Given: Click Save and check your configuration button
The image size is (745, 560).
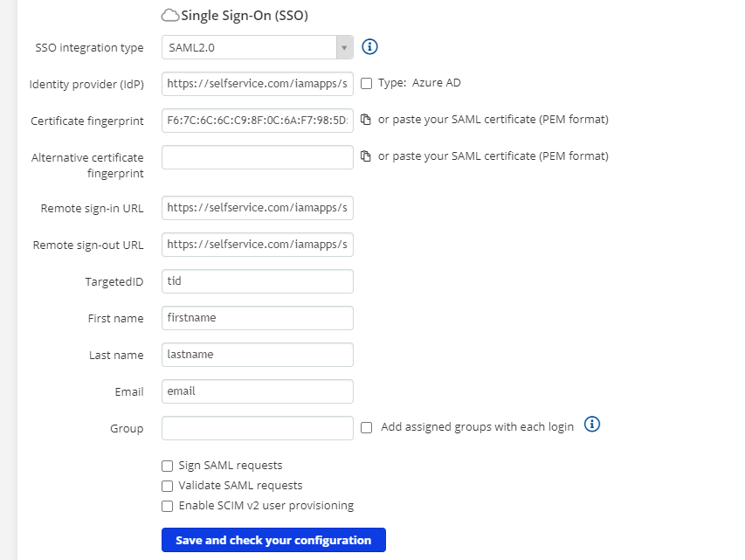Looking at the screenshot, I should [x=273, y=540].
